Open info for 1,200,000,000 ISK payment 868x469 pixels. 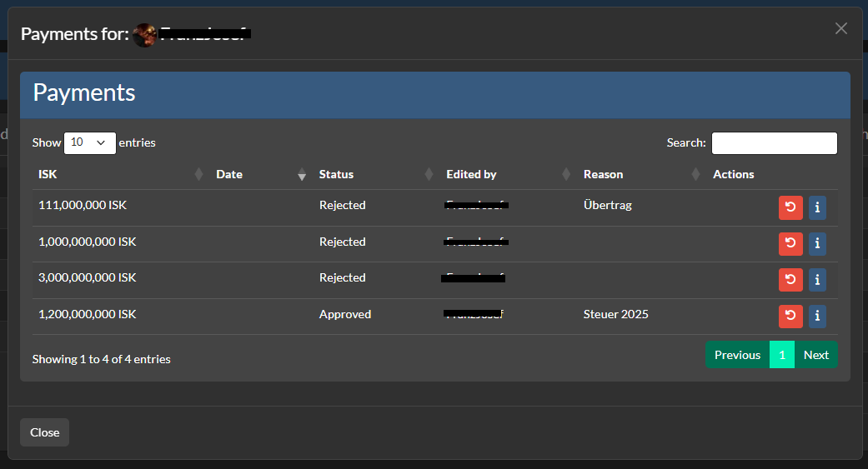coord(817,316)
